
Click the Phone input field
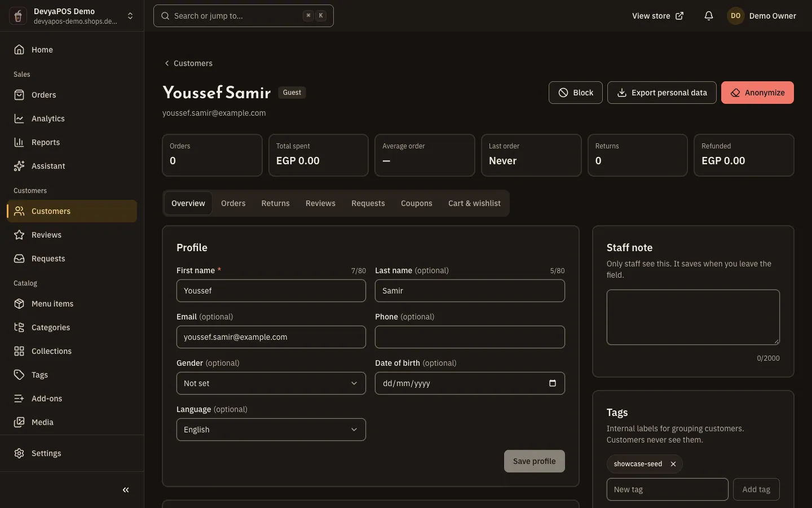[x=470, y=337]
